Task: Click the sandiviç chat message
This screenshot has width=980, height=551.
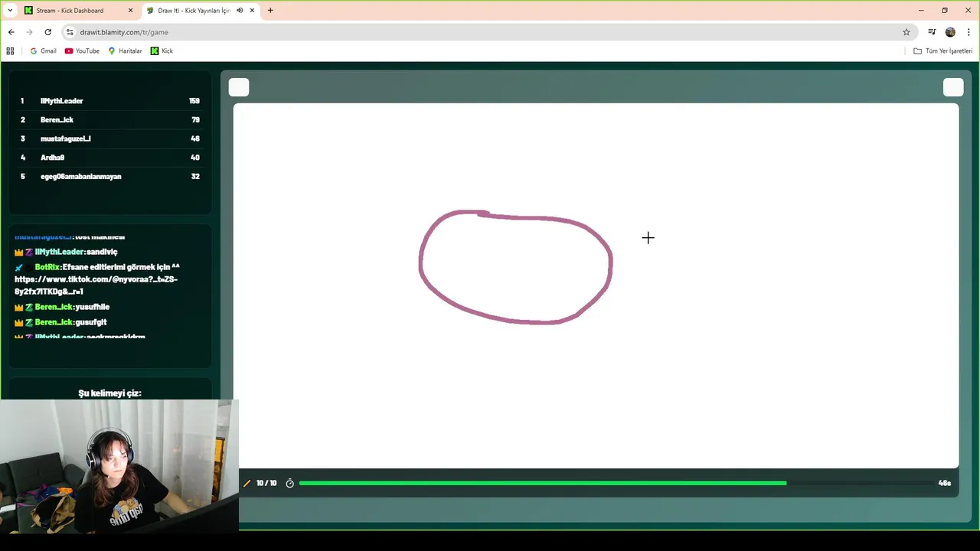Action: pyautogui.click(x=102, y=252)
